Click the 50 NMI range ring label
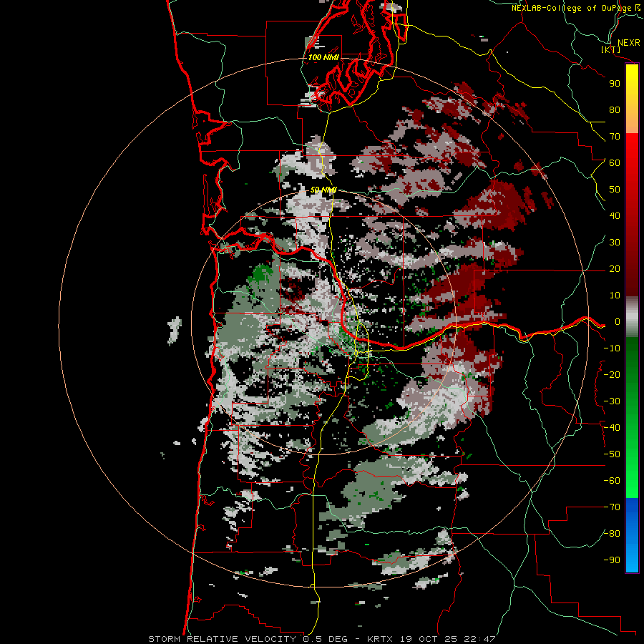The width and height of the screenshot is (644, 644). [x=323, y=190]
